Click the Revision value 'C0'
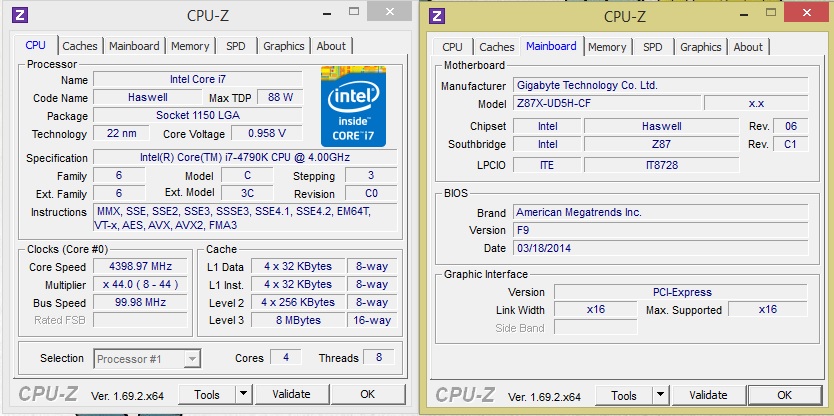Image resolution: width=834 pixels, height=416 pixels. [x=371, y=193]
